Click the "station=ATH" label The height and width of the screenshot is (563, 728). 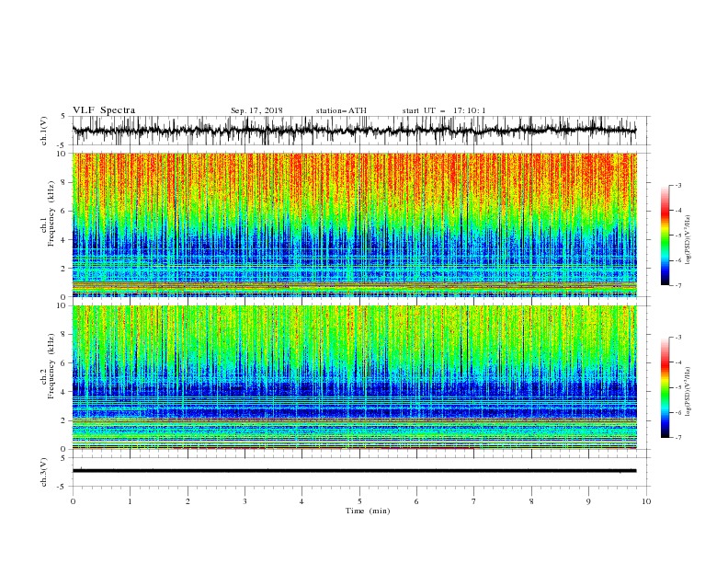coord(341,110)
